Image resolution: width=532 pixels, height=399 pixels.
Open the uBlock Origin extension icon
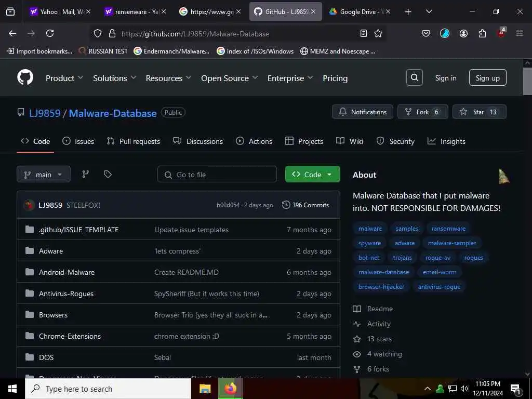[501, 33]
